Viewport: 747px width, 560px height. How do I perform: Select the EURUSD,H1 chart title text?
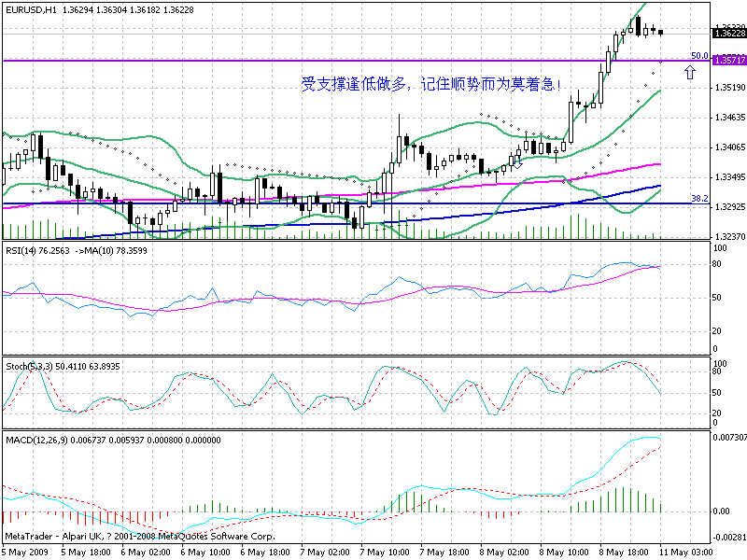tap(31, 9)
